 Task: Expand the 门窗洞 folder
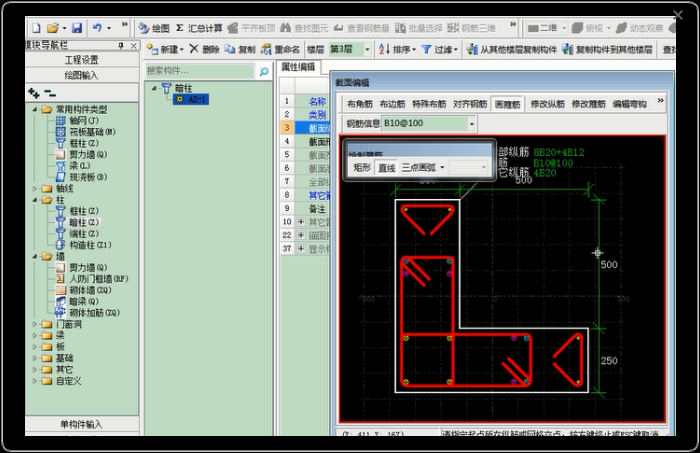coord(35,324)
